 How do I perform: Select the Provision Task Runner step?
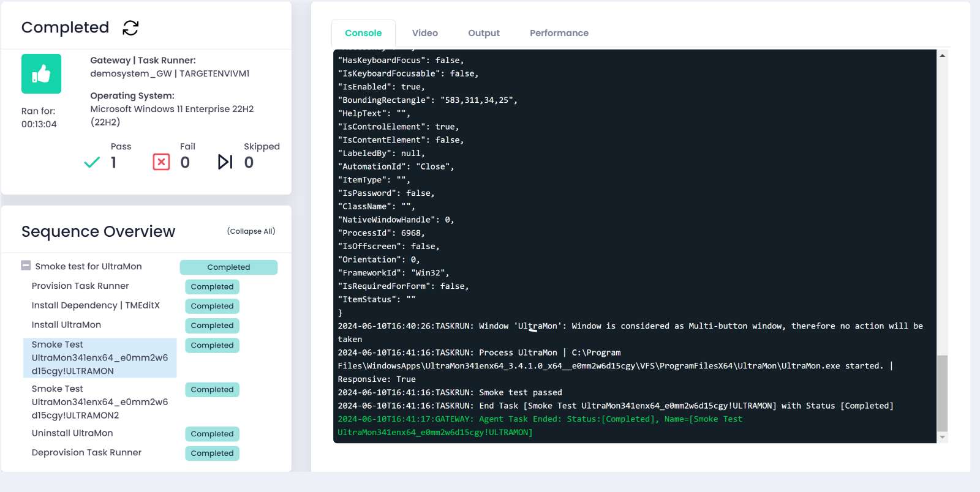click(80, 286)
